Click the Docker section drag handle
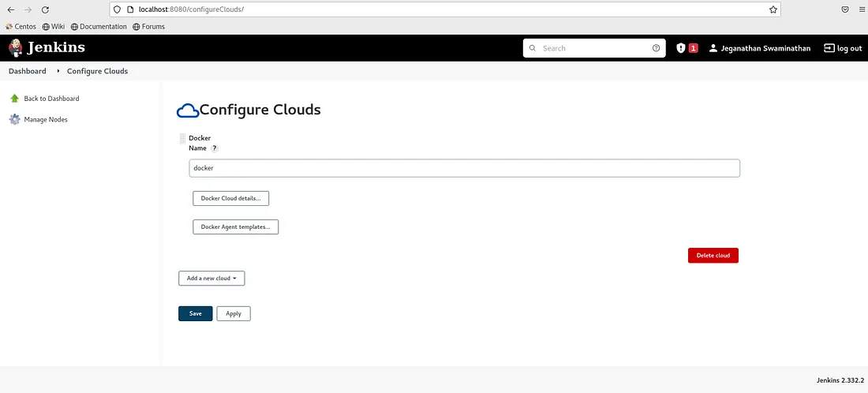Viewport: 868px width, 393px height. click(x=183, y=138)
